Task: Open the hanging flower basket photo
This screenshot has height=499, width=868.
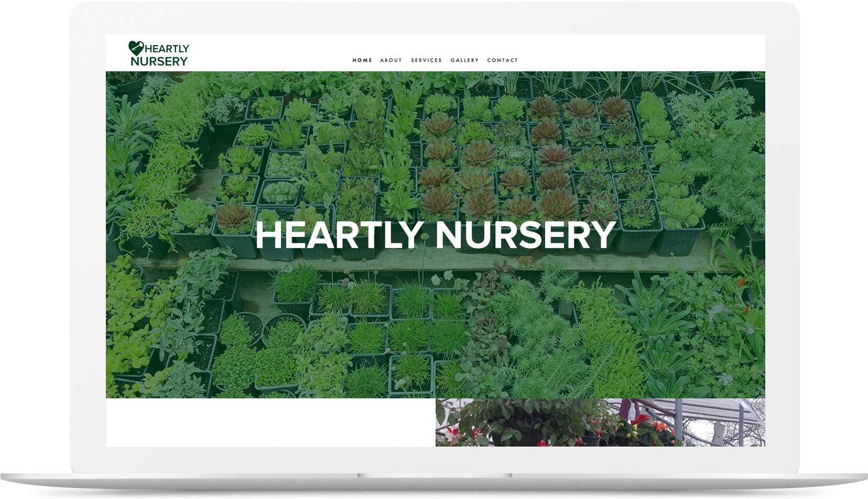Action: pos(600,422)
